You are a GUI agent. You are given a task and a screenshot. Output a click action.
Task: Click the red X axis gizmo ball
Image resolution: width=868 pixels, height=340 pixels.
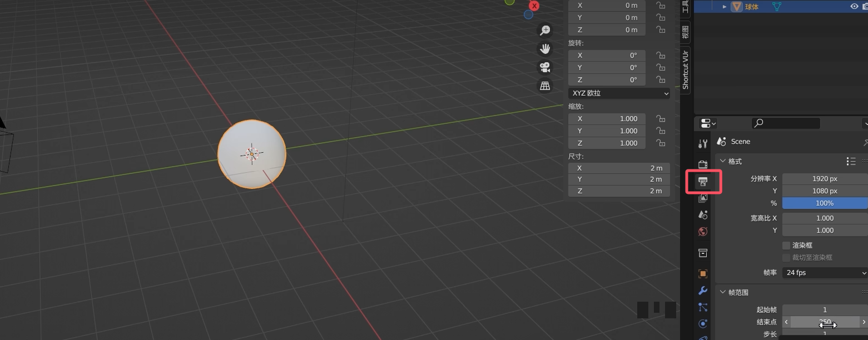coord(534,6)
